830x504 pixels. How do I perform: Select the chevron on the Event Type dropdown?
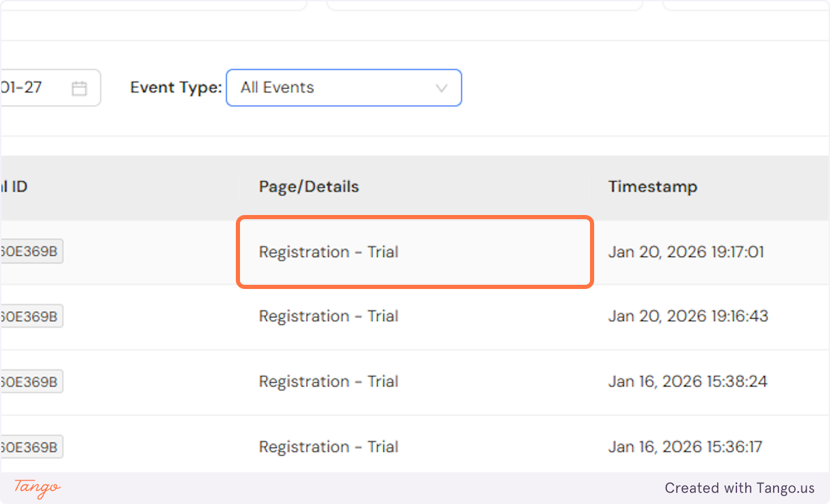(441, 88)
